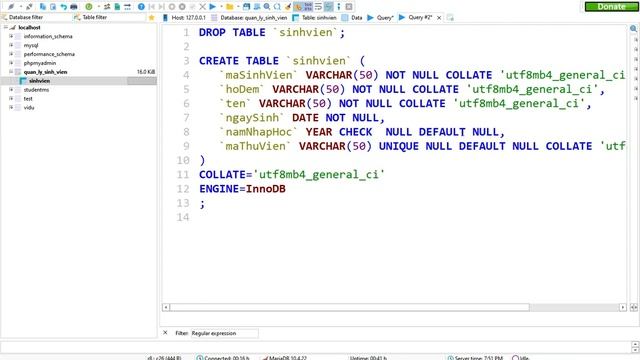
Task: Open the user manager icon
Action: click(x=107, y=7)
